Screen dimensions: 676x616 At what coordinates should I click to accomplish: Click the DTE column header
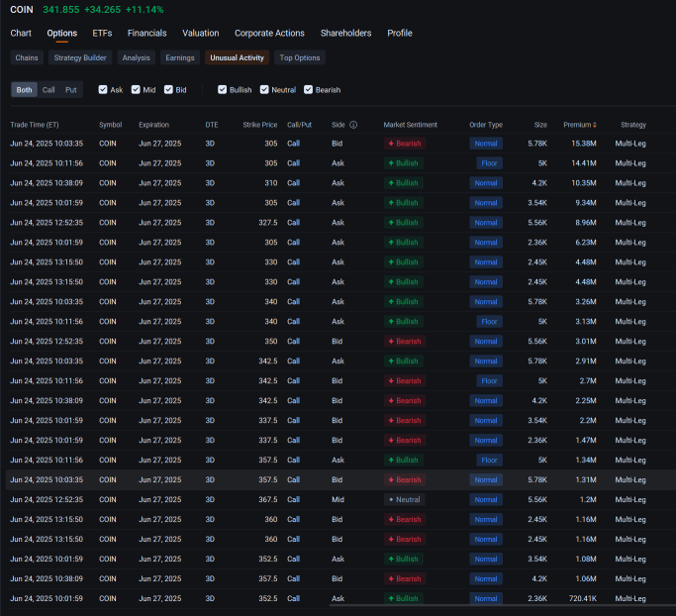[211, 125]
